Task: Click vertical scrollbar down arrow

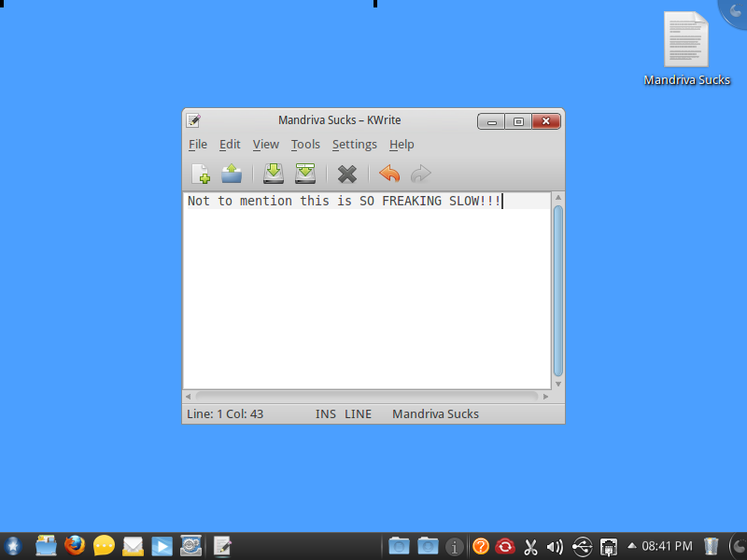Action: coord(558,384)
